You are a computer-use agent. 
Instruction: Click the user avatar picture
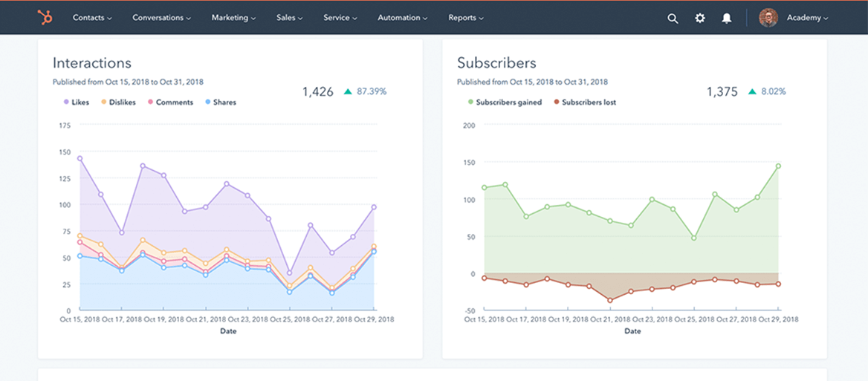tap(768, 18)
